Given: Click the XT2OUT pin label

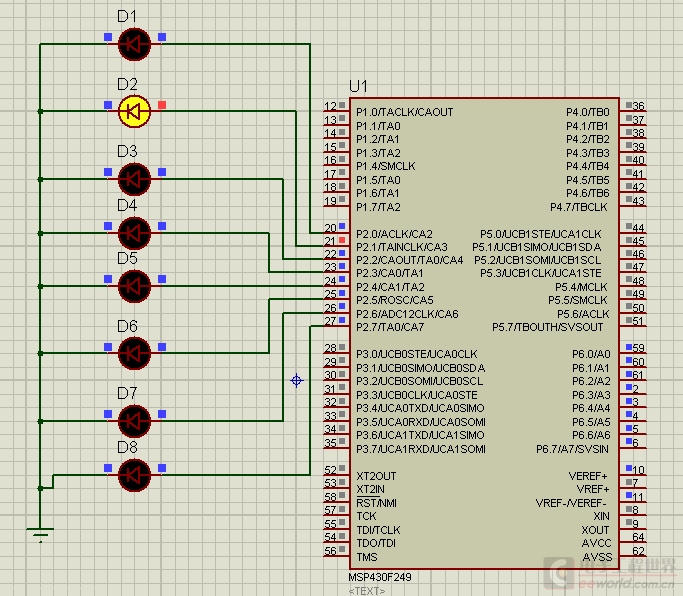Looking at the screenshot, I should [376, 476].
